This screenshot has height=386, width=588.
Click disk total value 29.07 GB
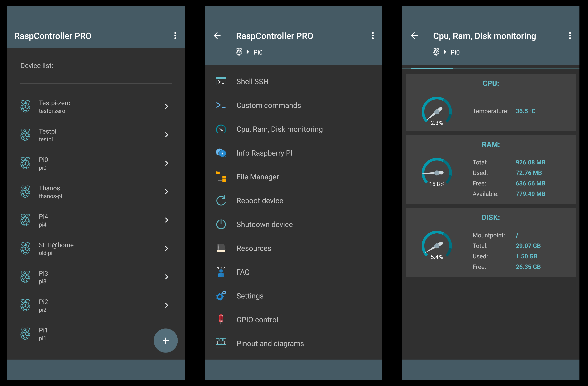click(528, 246)
